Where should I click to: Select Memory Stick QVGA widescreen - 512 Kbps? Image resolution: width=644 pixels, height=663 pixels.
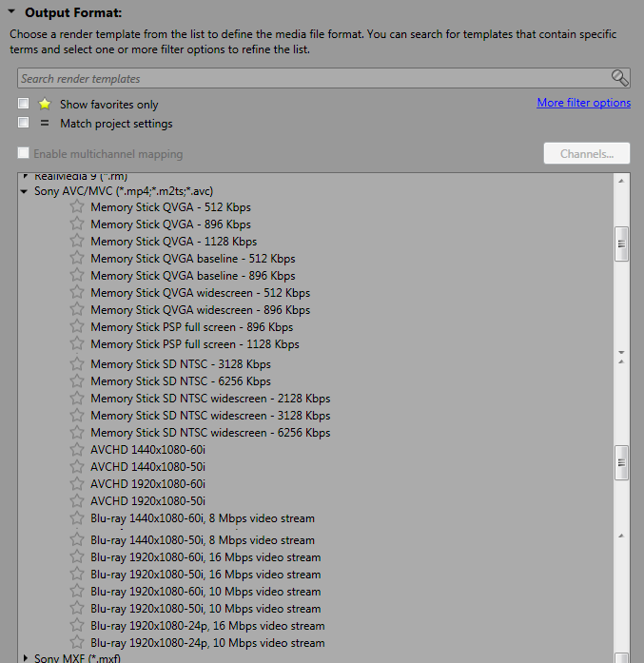(200, 293)
